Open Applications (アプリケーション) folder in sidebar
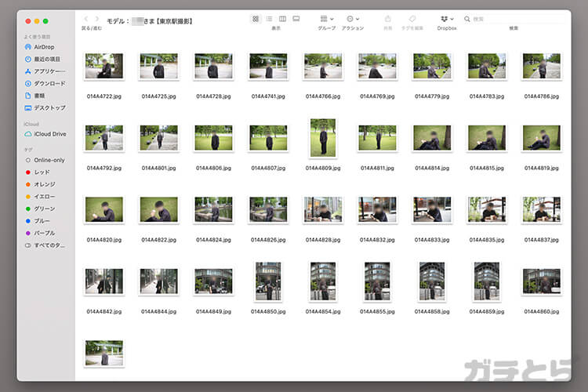Viewport: 588px width, 392px height. 45,71
